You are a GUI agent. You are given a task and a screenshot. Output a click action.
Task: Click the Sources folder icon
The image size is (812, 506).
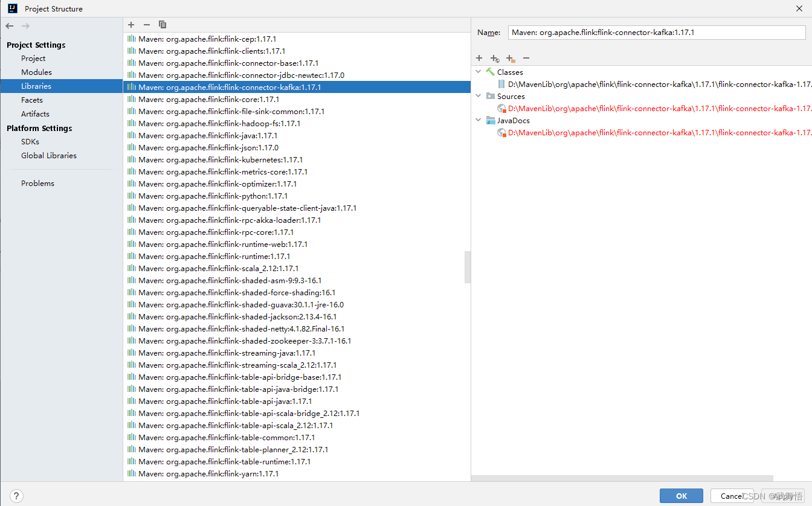coord(490,96)
